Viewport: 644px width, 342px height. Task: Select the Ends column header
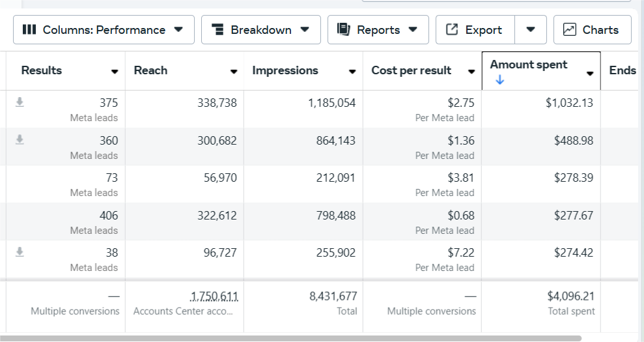pyautogui.click(x=623, y=70)
